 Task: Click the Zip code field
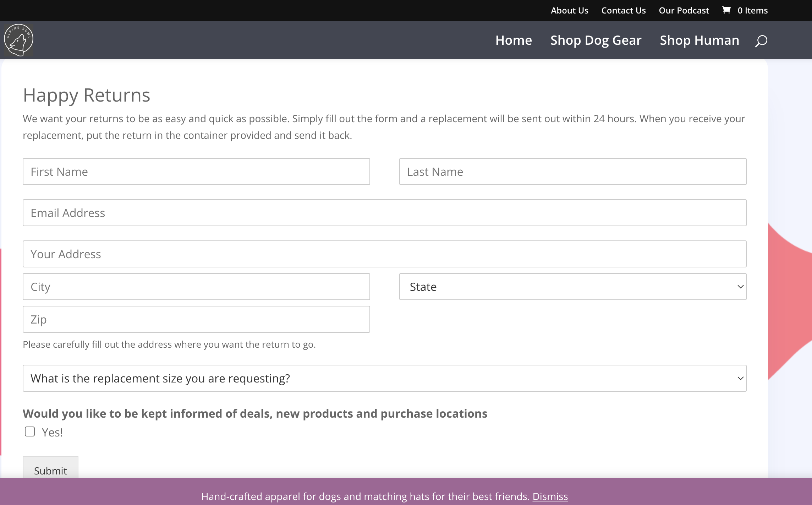click(x=196, y=319)
